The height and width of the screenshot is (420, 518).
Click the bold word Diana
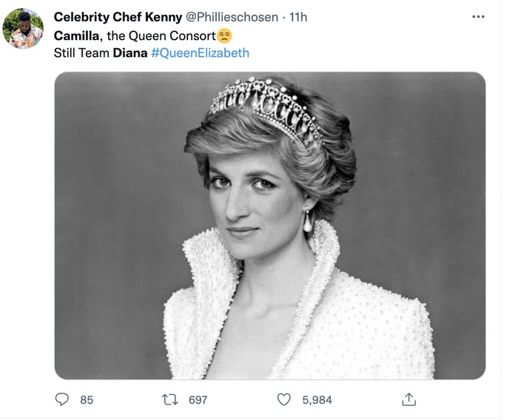coord(129,52)
